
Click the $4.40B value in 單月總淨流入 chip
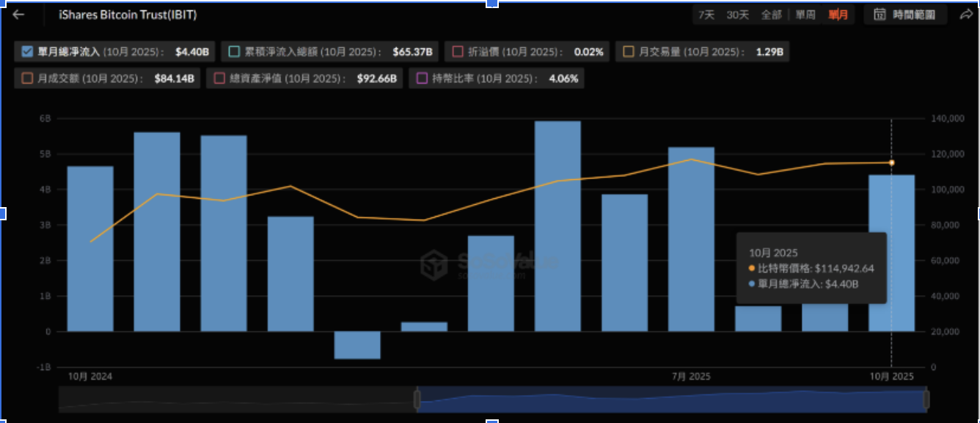[192, 52]
